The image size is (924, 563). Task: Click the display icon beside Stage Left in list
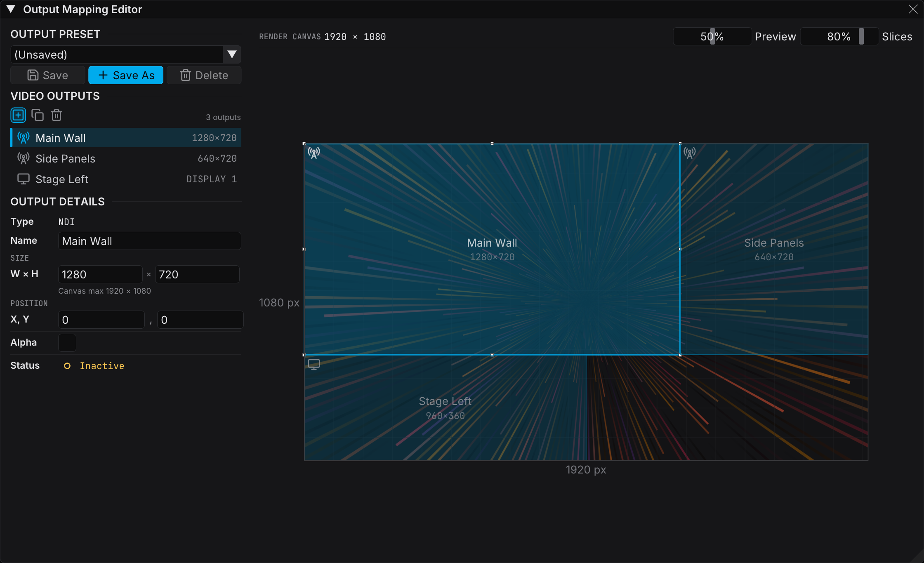(x=24, y=179)
